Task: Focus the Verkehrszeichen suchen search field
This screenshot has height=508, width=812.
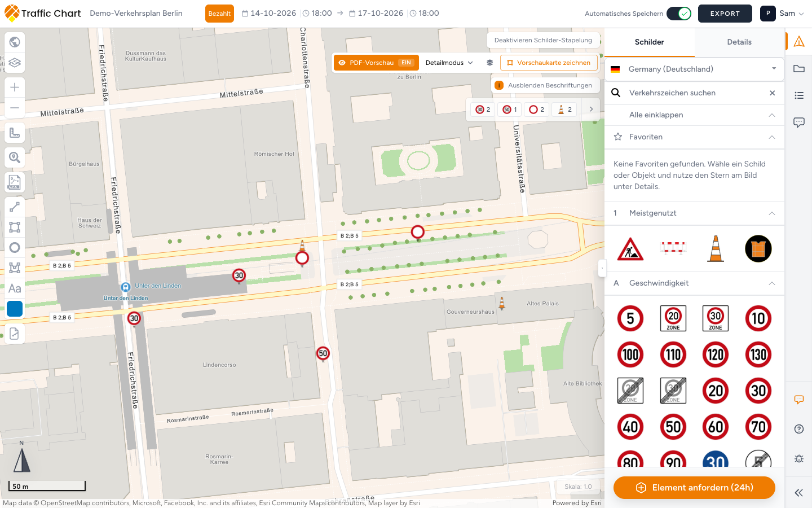Action: click(695, 93)
